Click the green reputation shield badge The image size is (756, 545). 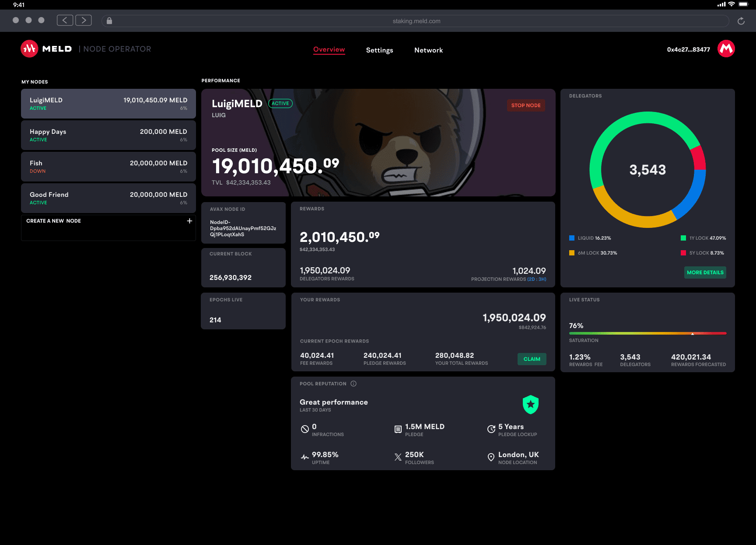tap(531, 404)
